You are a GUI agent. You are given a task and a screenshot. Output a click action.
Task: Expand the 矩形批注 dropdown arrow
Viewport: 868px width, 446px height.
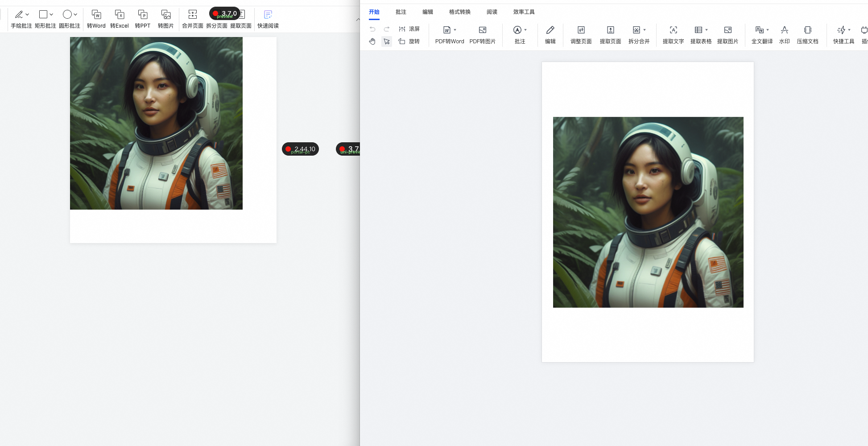pyautogui.click(x=51, y=15)
